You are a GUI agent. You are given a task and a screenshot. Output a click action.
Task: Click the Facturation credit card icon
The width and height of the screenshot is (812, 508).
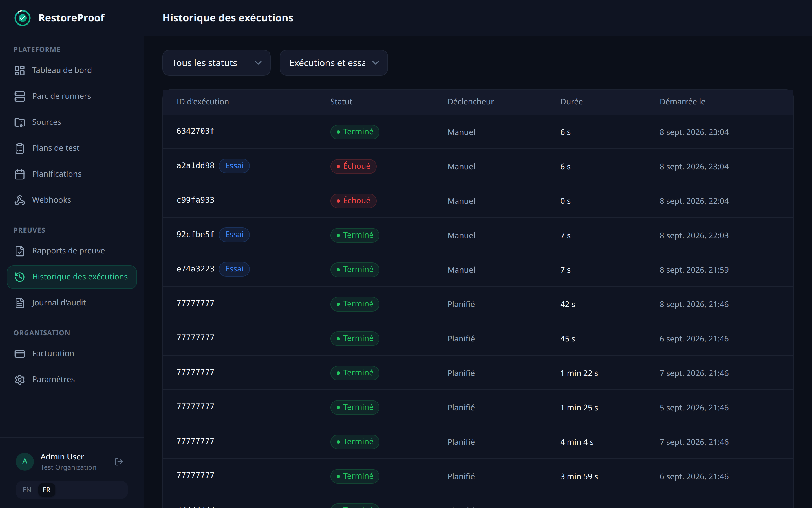(x=20, y=353)
